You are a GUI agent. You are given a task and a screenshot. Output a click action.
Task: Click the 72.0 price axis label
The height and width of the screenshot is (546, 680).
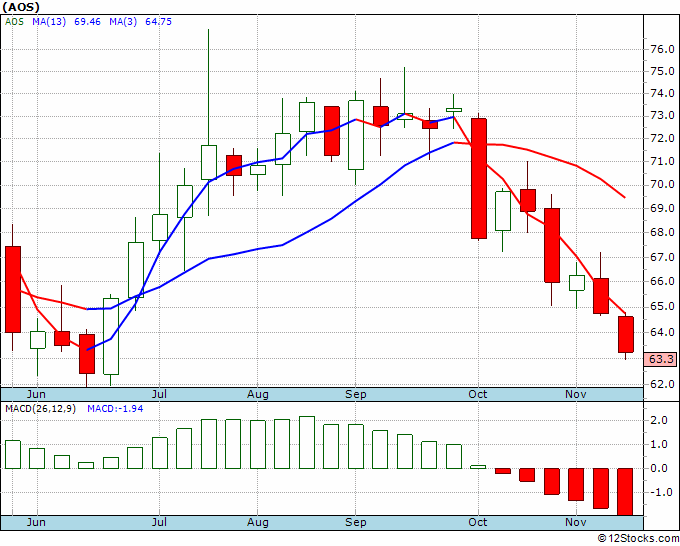[662, 139]
